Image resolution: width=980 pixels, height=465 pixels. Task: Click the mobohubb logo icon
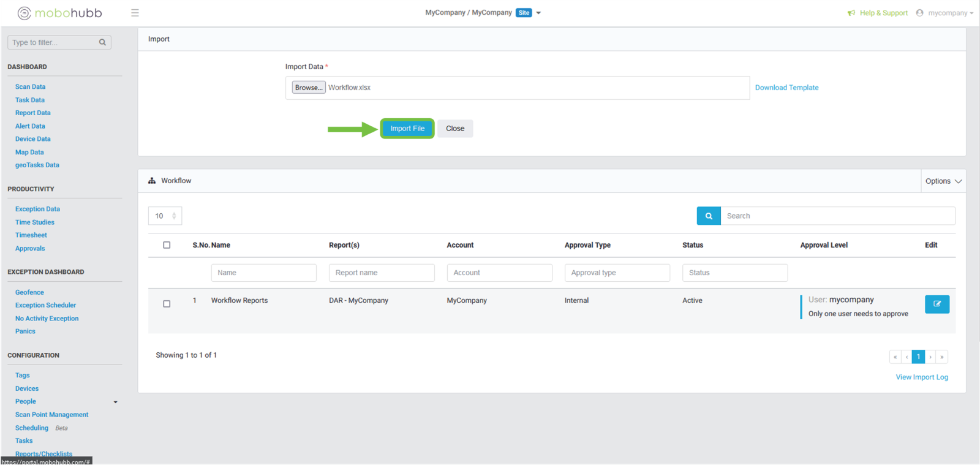click(x=24, y=13)
